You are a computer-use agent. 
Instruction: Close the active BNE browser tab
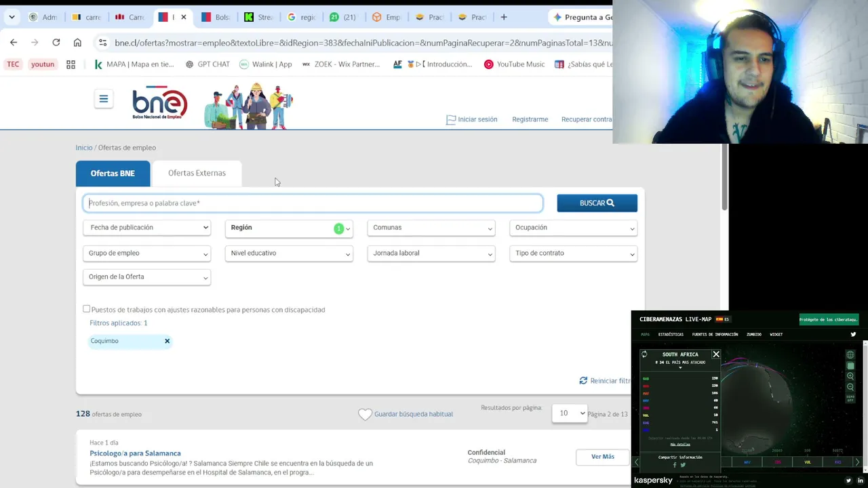[x=183, y=17]
